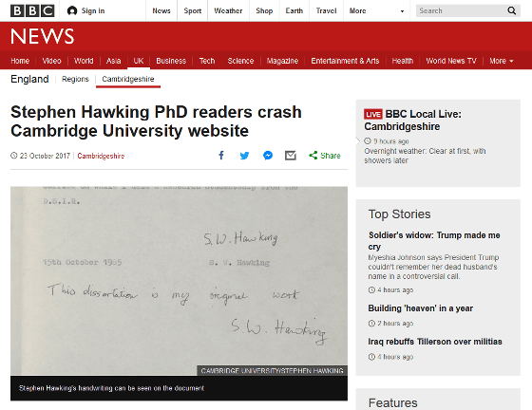Image resolution: width=532 pixels, height=410 pixels.
Task: Open BBC Local Live: Cambridgeshire
Action: click(x=412, y=121)
